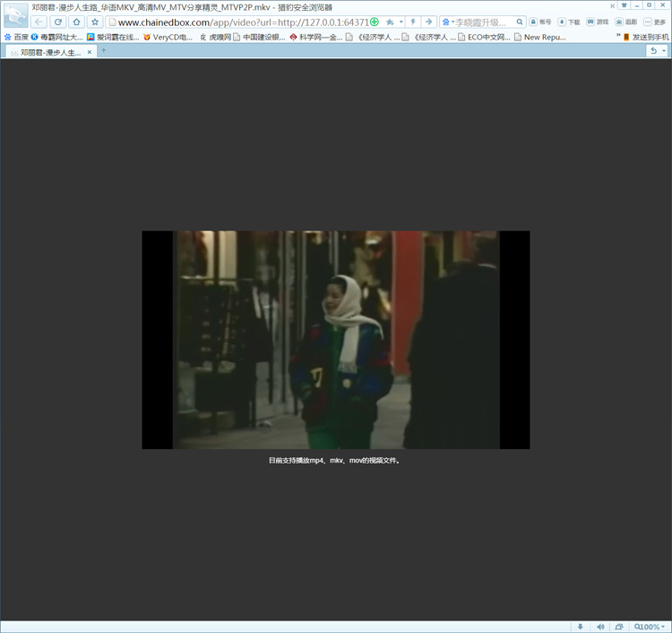Screen dimensions: 672x633
Task: Open dropdown next to undo tab icon
Action: [x=664, y=51]
